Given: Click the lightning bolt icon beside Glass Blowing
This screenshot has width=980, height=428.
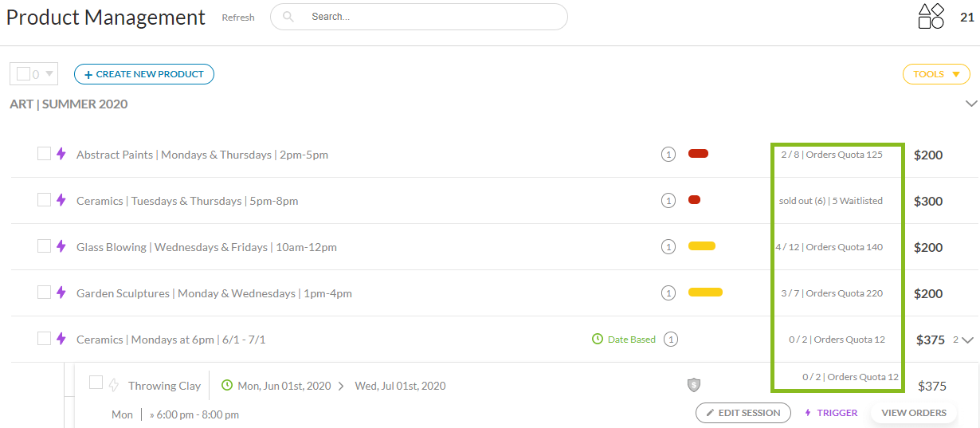Looking at the screenshot, I should click(x=61, y=246).
